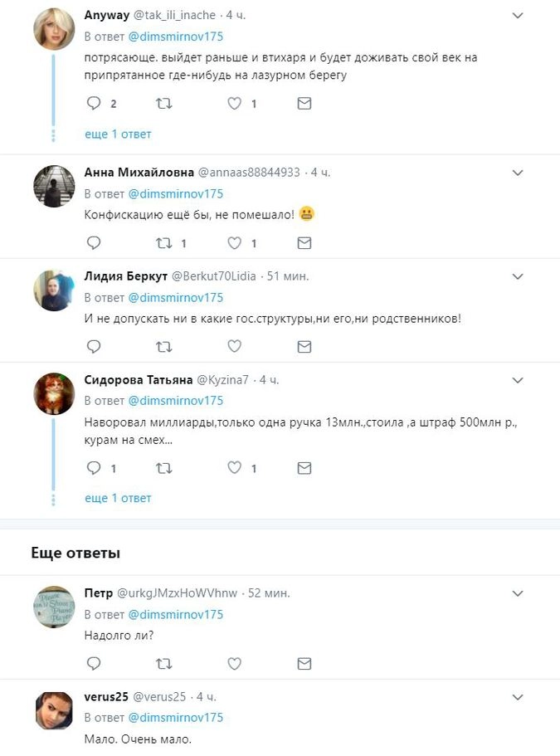The width and height of the screenshot is (560, 756).
Task: Reply to Anyway's tweet
Action: tap(94, 104)
